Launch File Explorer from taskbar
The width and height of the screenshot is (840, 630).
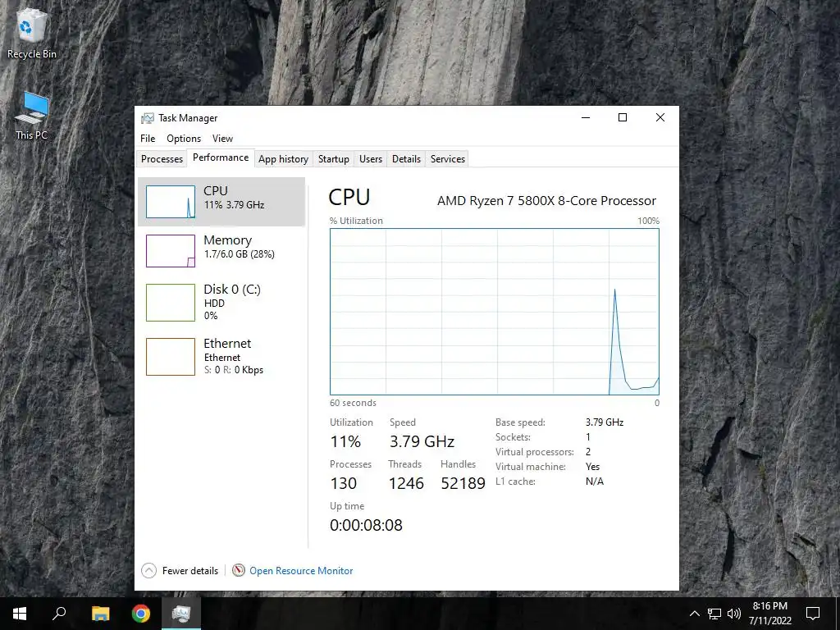(100, 614)
